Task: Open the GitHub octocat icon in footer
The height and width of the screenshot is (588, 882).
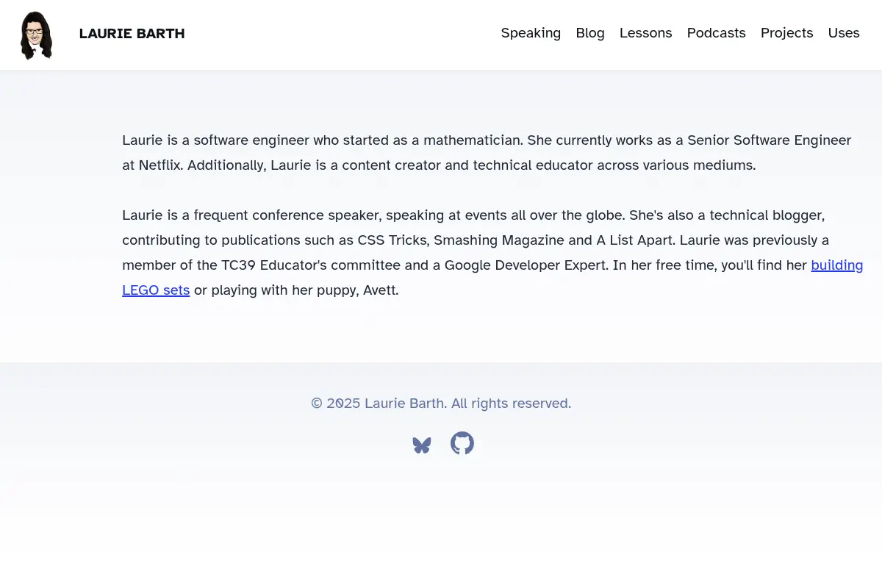Action: point(462,443)
